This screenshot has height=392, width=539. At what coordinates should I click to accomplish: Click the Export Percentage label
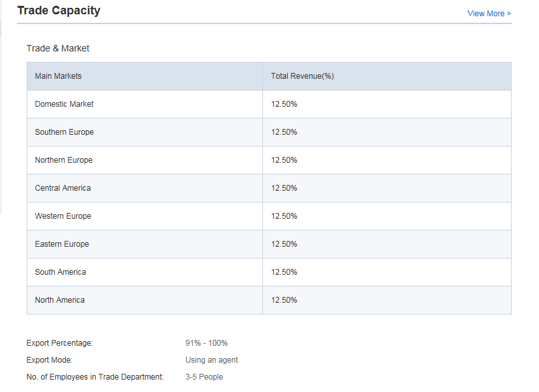coord(60,343)
